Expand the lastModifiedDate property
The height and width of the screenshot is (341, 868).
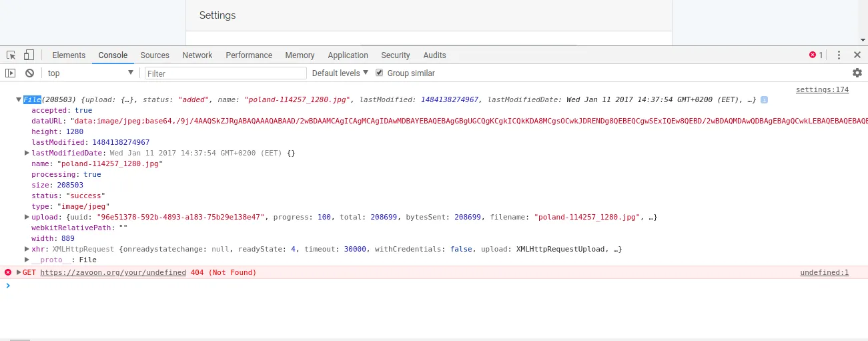27,153
